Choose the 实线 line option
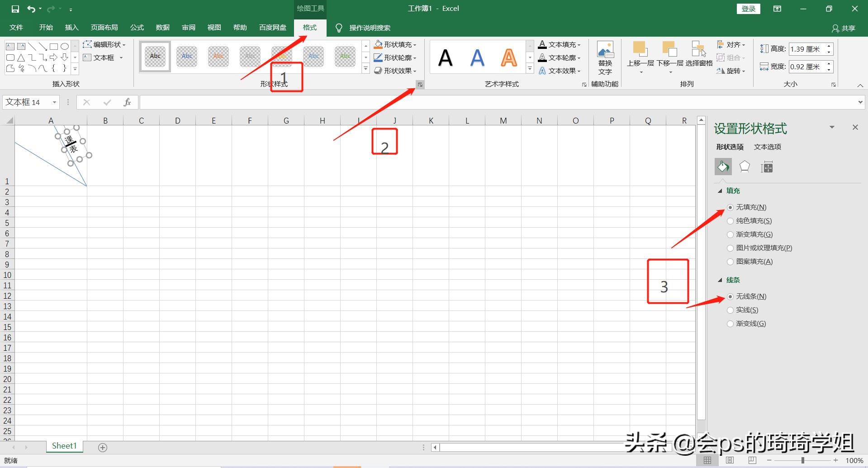868x468 pixels. click(x=730, y=310)
